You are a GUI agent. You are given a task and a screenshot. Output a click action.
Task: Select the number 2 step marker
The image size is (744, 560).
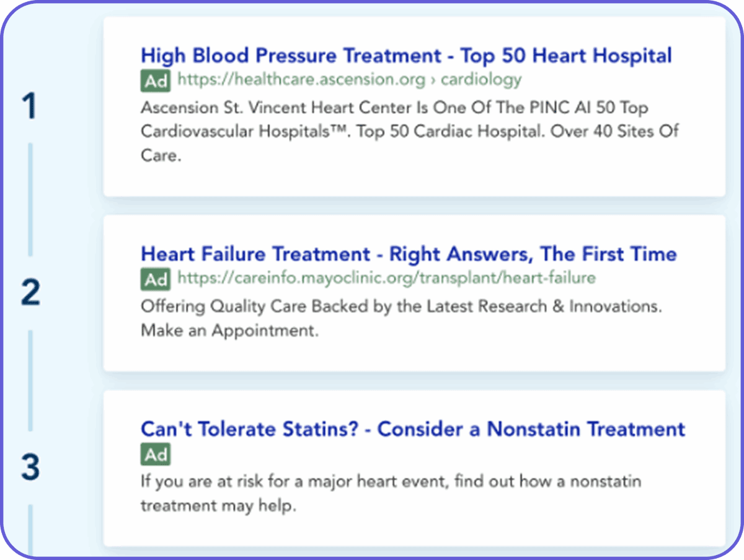pyautogui.click(x=30, y=293)
